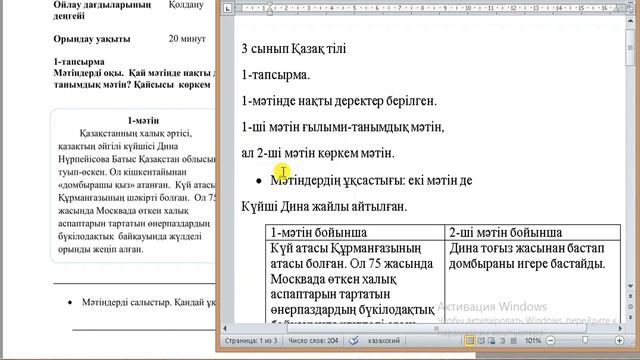Click cell text 'Дина тоғыз жасынан бастап'
Image resolution: width=640 pixels, height=360 pixels.
click(527, 248)
